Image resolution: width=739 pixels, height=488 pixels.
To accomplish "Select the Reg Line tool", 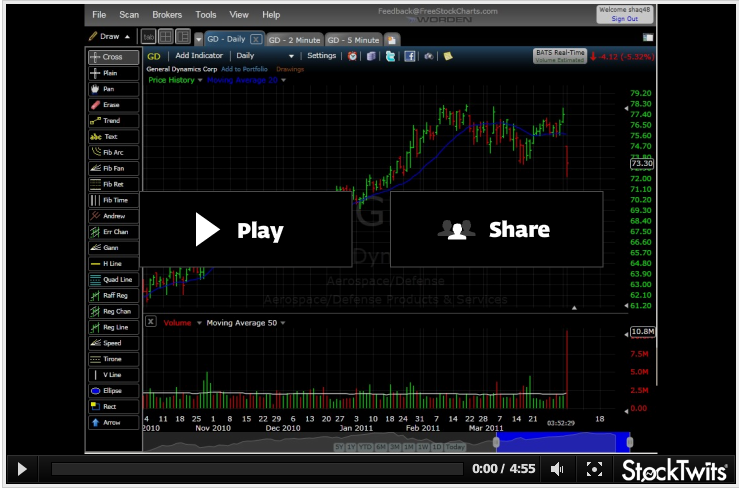I will tap(113, 327).
